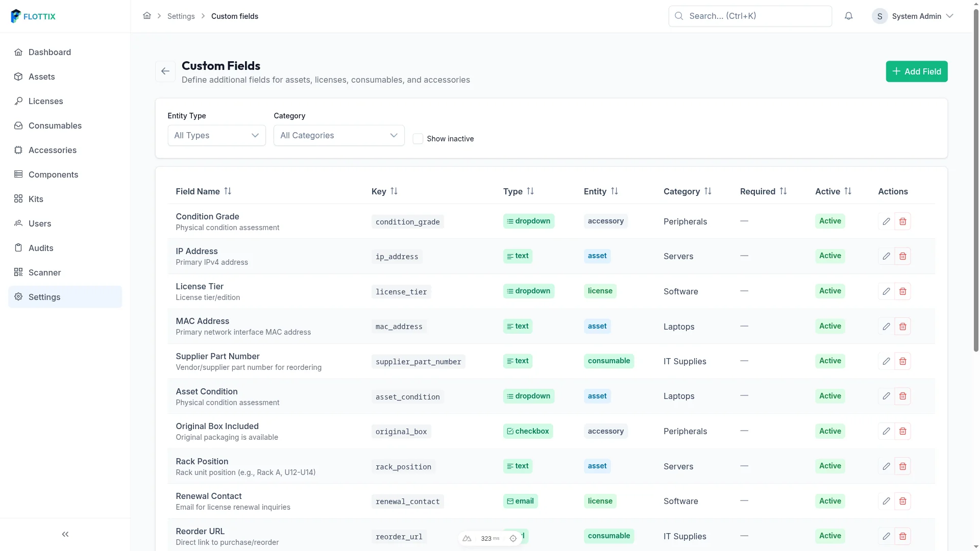Open the Entity Type dropdown showing All Types

click(216, 135)
